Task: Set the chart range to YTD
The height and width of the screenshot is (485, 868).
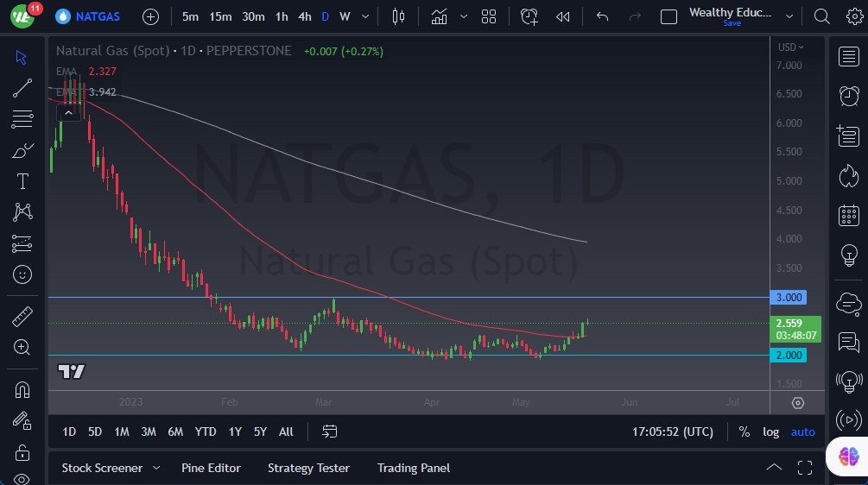Action: click(x=206, y=431)
